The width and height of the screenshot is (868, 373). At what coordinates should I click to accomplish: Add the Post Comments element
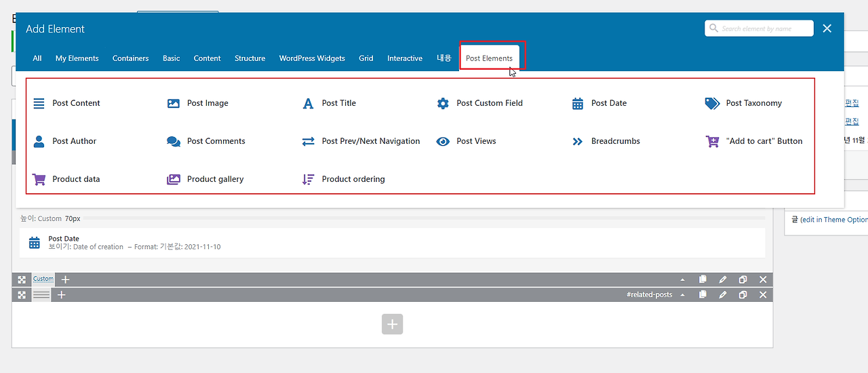(x=206, y=141)
